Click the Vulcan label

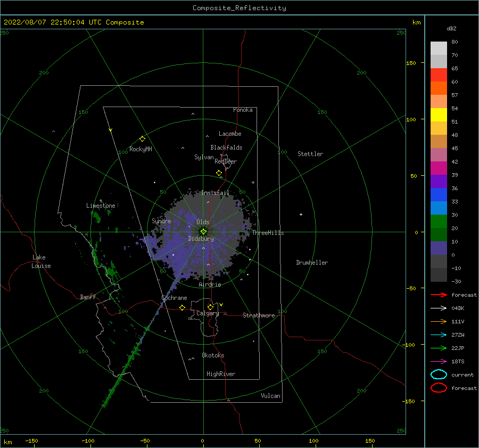pos(271,396)
